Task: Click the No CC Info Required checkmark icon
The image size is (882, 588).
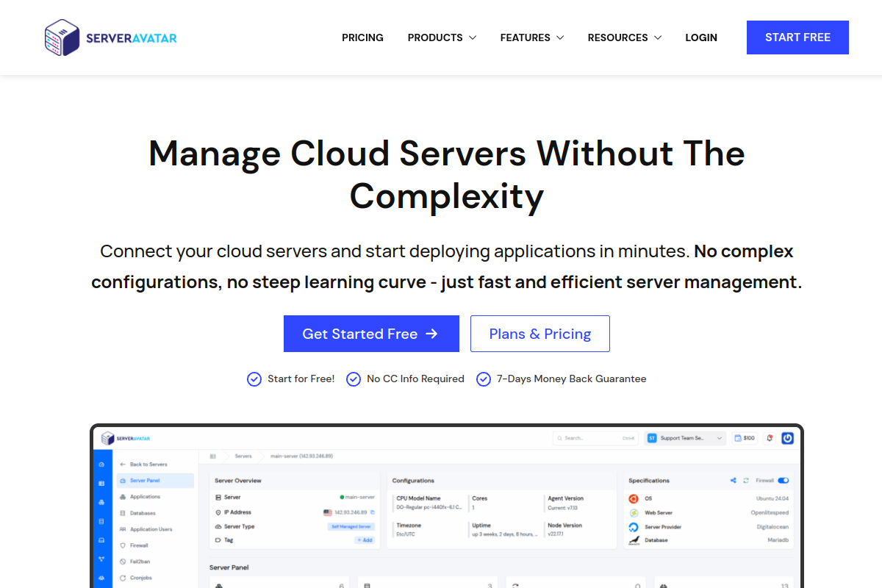Action: click(354, 379)
